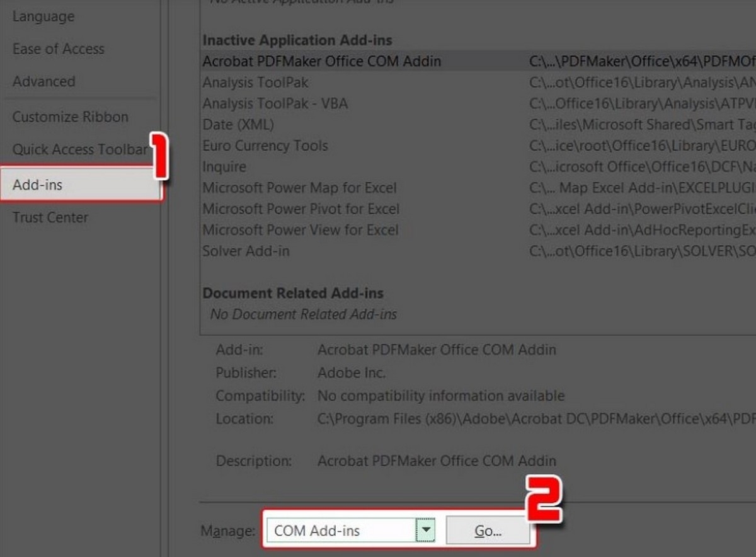The image size is (756, 557).
Task: Open Ease of Access settings
Action: [58, 49]
